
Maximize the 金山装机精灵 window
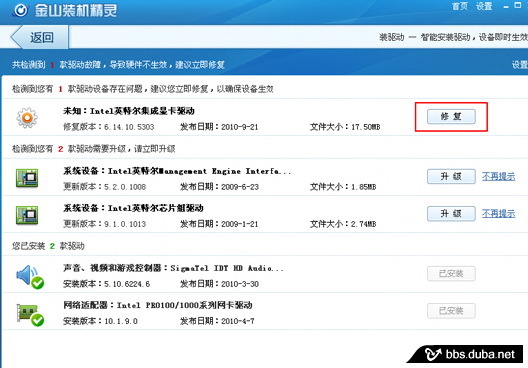tap(518, 5)
